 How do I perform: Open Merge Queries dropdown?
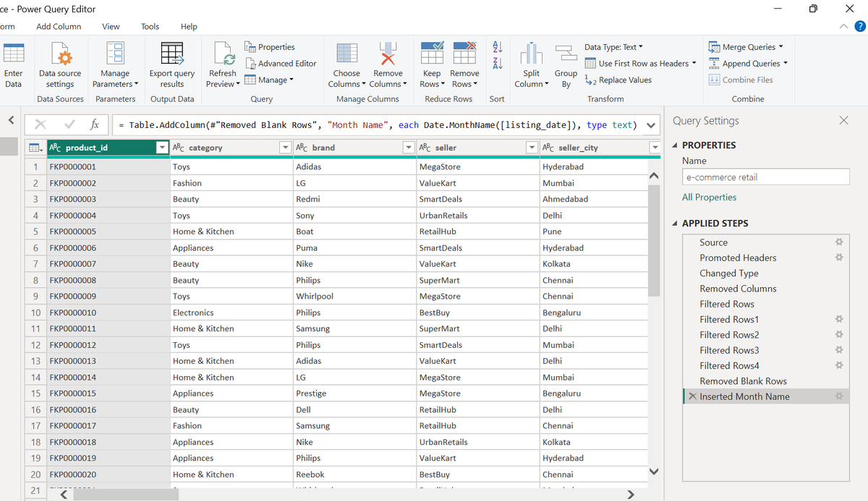[x=746, y=47]
